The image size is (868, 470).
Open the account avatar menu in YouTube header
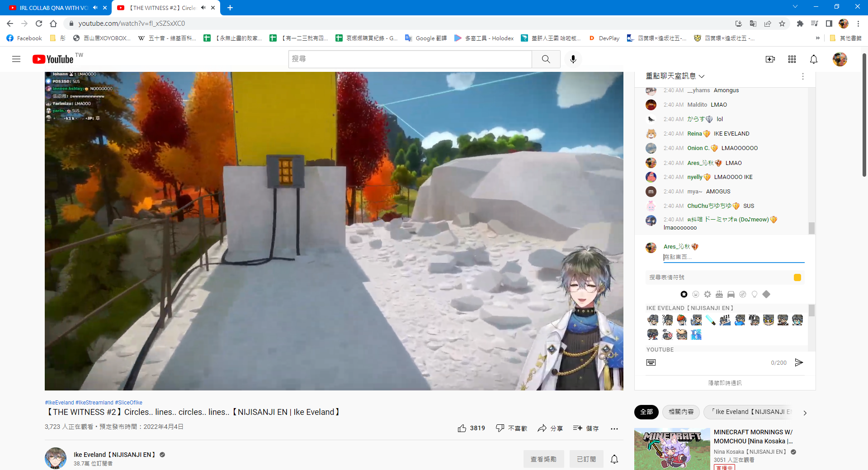pos(840,59)
